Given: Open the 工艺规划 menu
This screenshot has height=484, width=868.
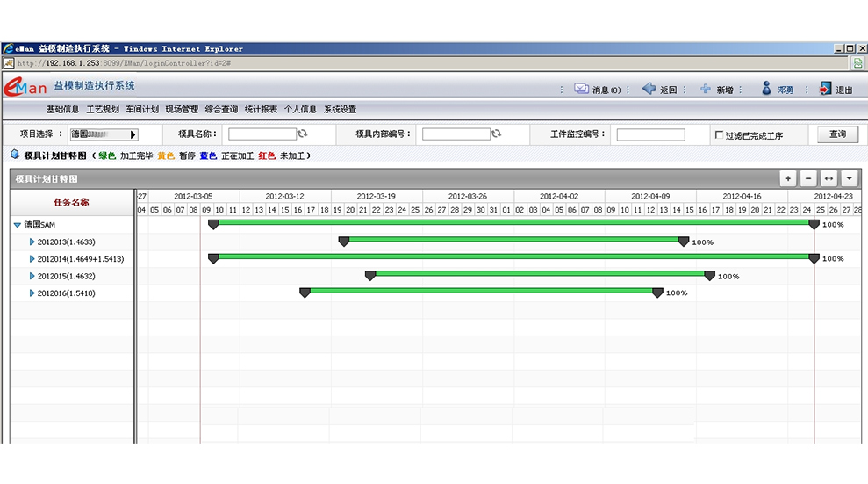Looking at the screenshot, I should coord(103,110).
